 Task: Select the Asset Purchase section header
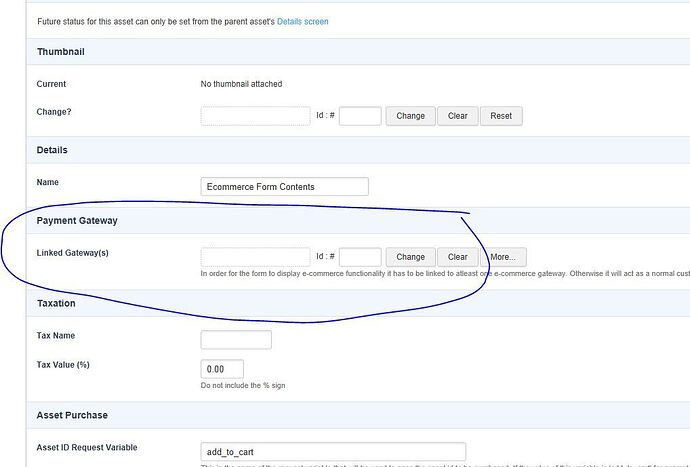pyautogui.click(x=72, y=415)
